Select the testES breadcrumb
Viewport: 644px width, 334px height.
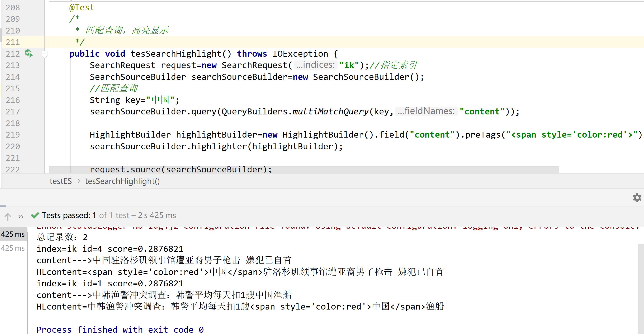pos(60,181)
